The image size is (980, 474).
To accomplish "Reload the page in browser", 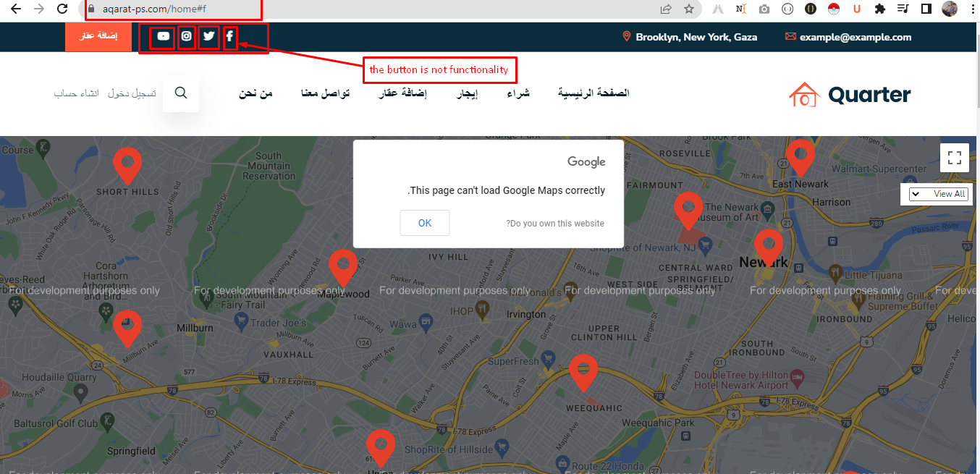I will tap(62, 9).
